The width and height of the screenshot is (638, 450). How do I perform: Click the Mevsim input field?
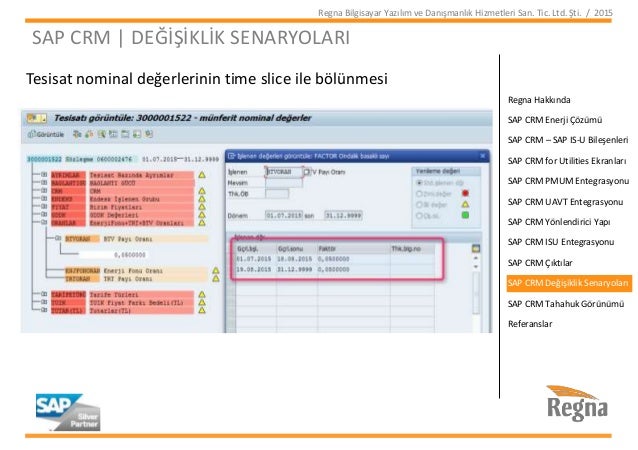(x=284, y=183)
